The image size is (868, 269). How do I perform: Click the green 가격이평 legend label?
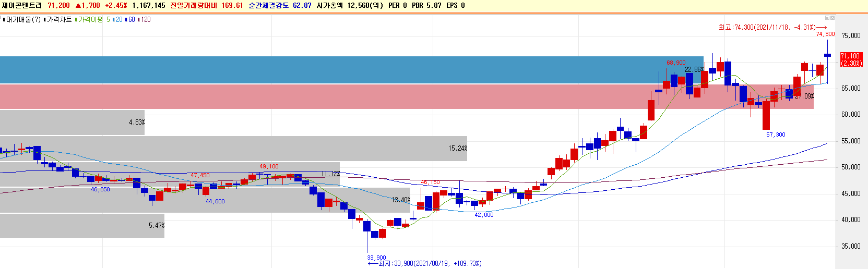[x=89, y=20]
